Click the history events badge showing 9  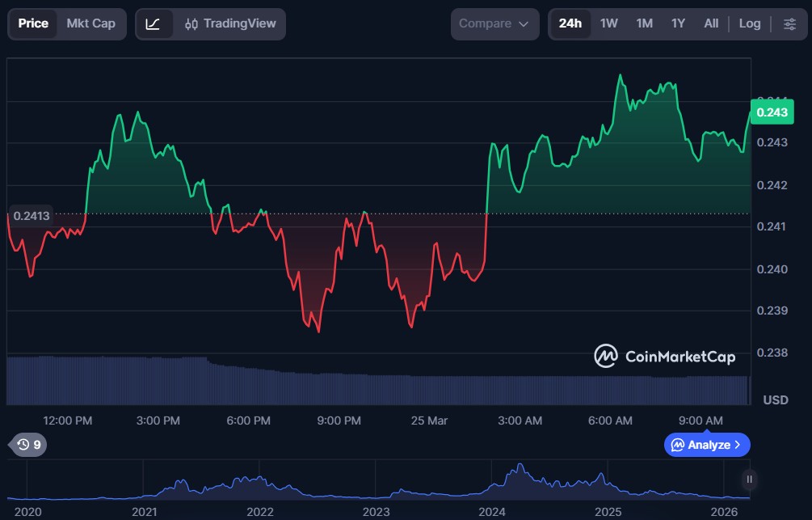tap(28, 444)
